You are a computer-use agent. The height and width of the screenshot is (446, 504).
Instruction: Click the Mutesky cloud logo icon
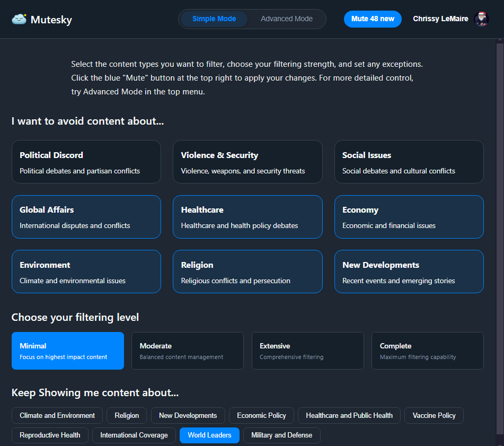click(x=19, y=20)
